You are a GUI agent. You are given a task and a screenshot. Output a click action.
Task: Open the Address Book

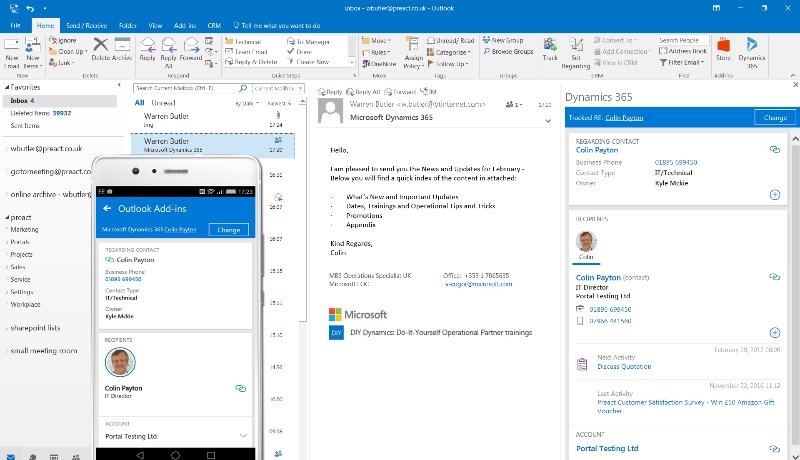click(683, 51)
